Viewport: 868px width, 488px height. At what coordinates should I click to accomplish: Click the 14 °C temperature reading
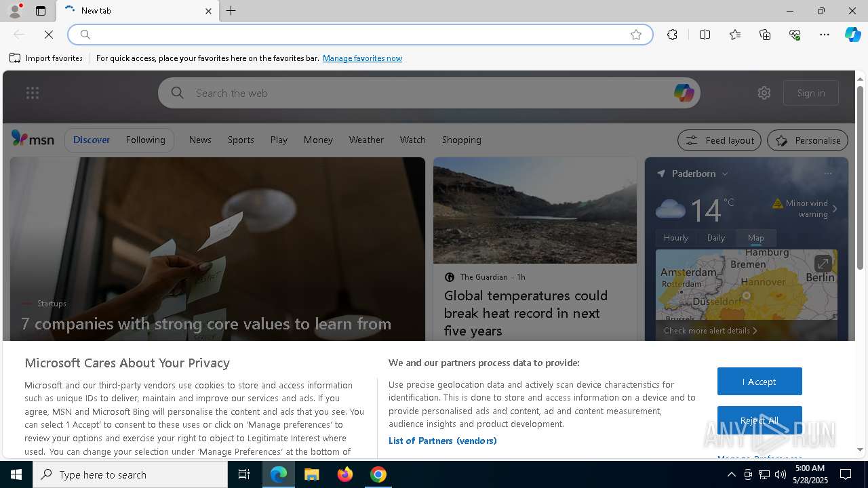tap(711, 209)
